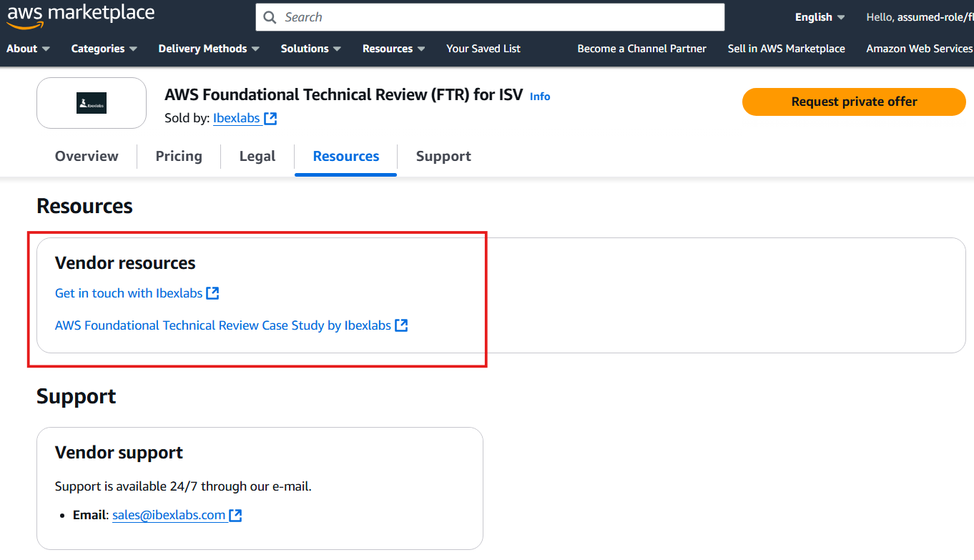Click external link icon beside Sold by Ibexlabs

270,119
